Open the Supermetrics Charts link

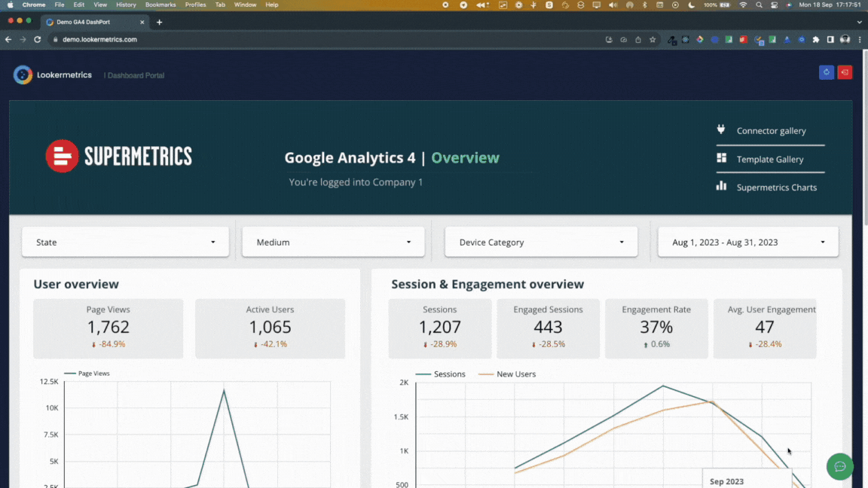[x=777, y=188]
